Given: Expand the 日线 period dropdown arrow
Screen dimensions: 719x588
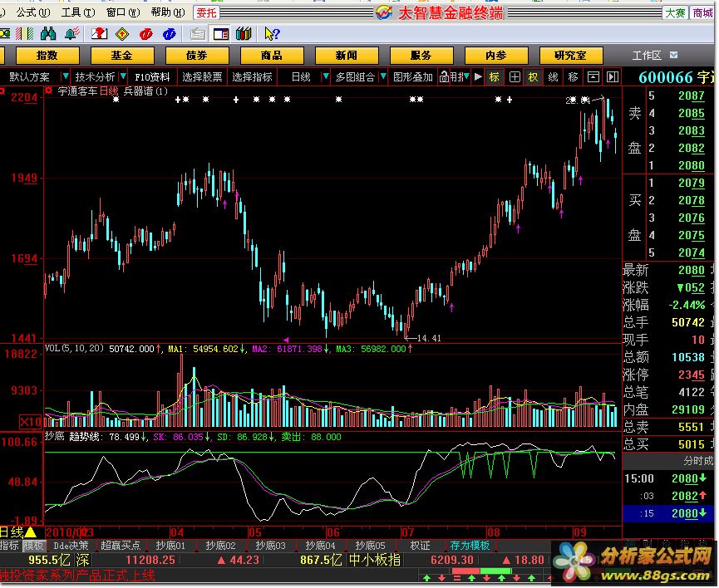Looking at the screenshot, I should [x=325, y=76].
